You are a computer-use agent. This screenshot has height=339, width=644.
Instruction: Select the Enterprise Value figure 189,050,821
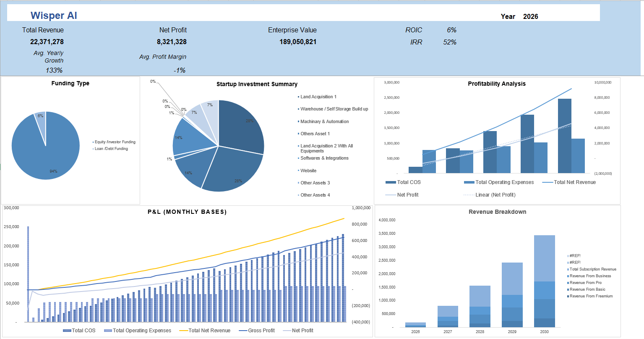click(x=292, y=42)
